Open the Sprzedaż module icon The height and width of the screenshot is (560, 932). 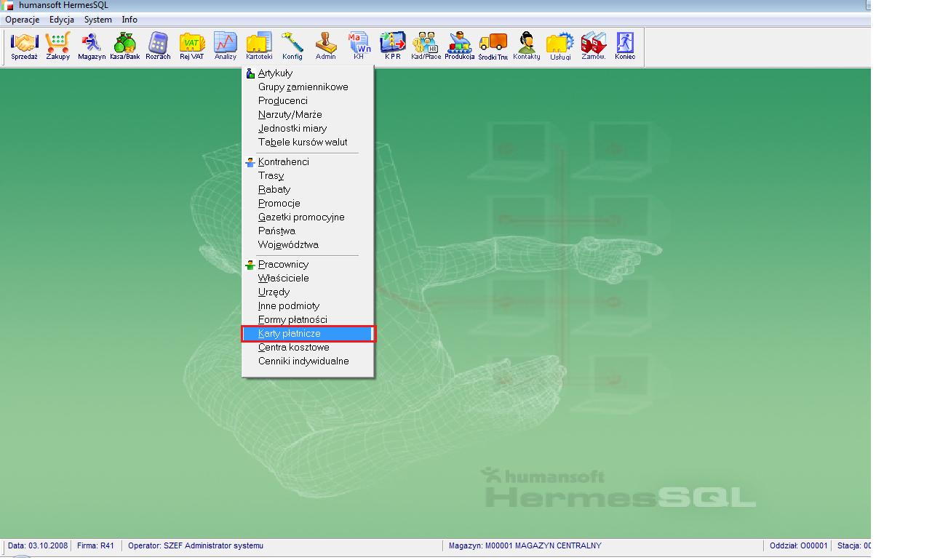coord(24,46)
